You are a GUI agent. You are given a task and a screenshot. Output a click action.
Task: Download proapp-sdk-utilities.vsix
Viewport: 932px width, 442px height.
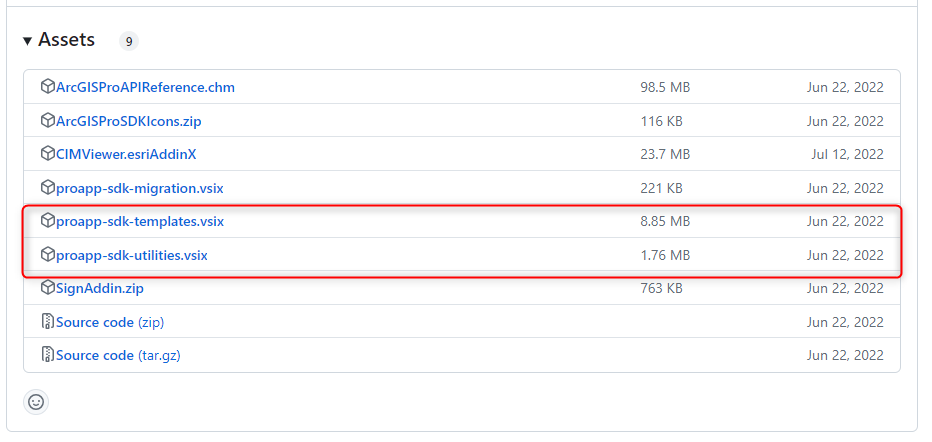point(131,255)
